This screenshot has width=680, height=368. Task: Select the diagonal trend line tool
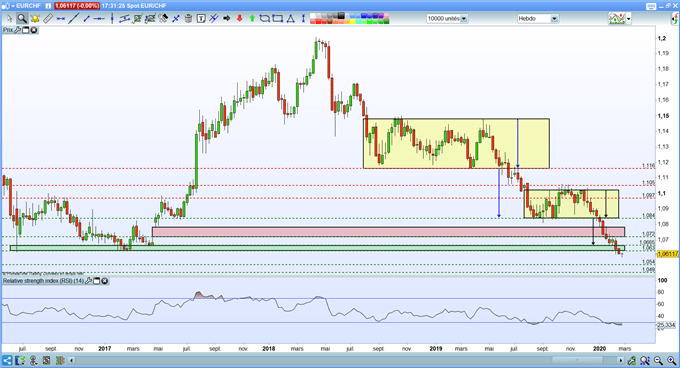pos(74,19)
